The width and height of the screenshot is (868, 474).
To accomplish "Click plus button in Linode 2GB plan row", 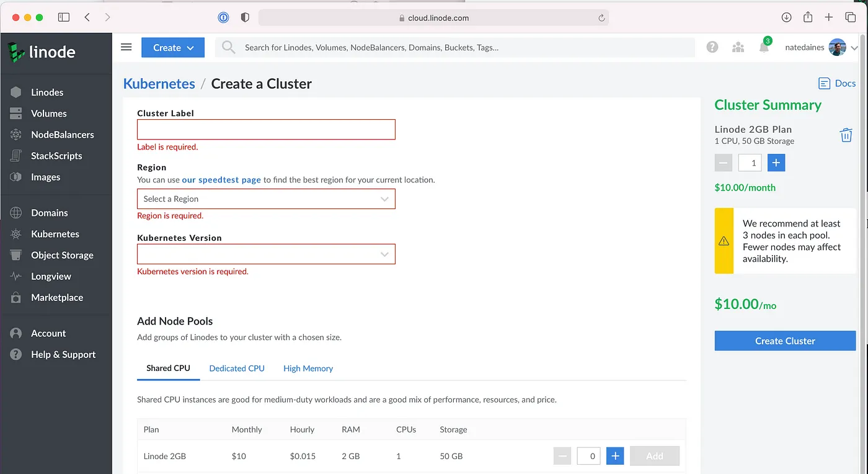I will click(615, 456).
